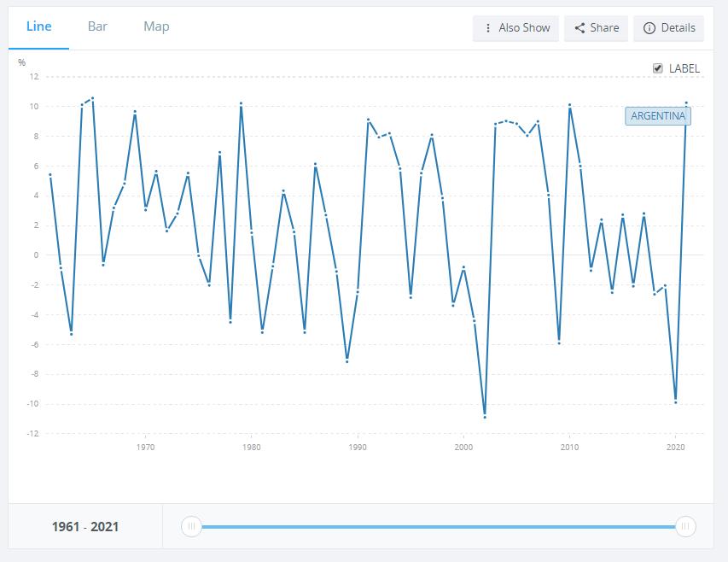The width and height of the screenshot is (728, 562).
Task: Click the ARGENTINA series label tag
Action: [658, 116]
